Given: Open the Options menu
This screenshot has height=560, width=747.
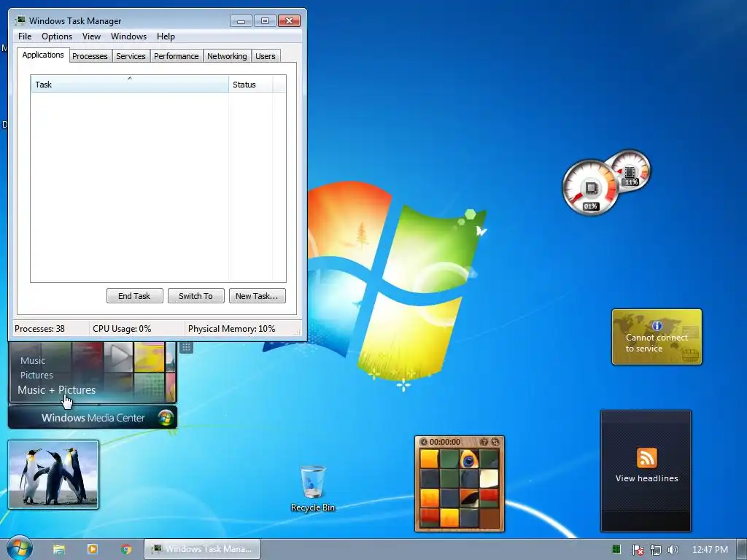Looking at the screenshot, I should (x=57, y=36).
